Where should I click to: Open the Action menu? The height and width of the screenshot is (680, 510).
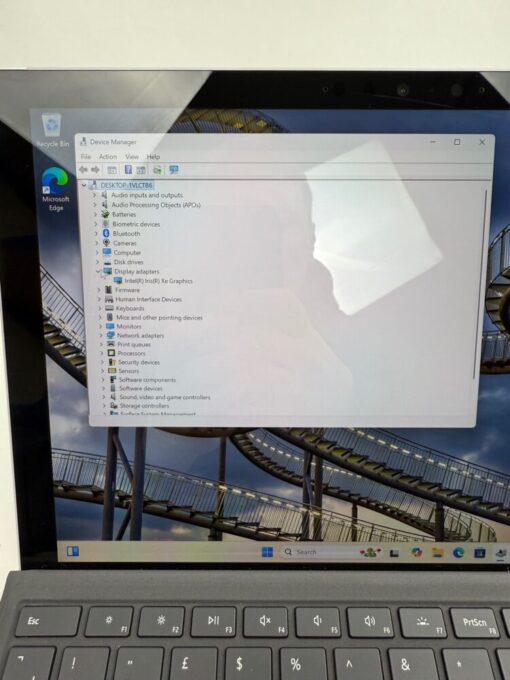point(108,157)
